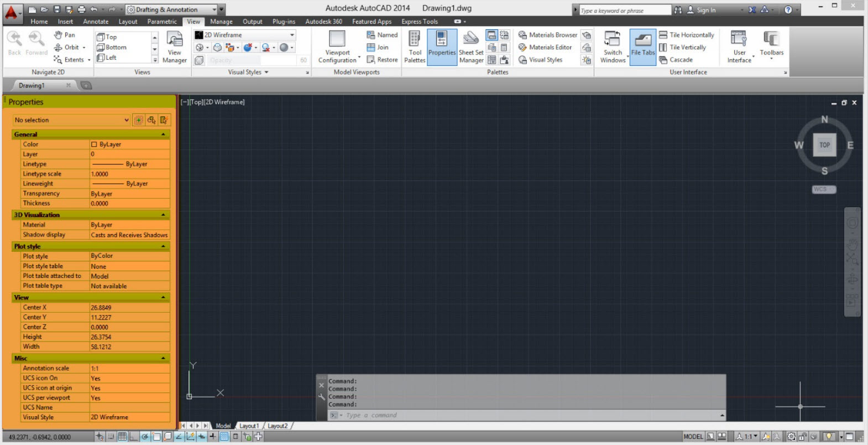Click Tile Vertically
The width and height of the screenshot is (868, 445).
coord(682,48)
